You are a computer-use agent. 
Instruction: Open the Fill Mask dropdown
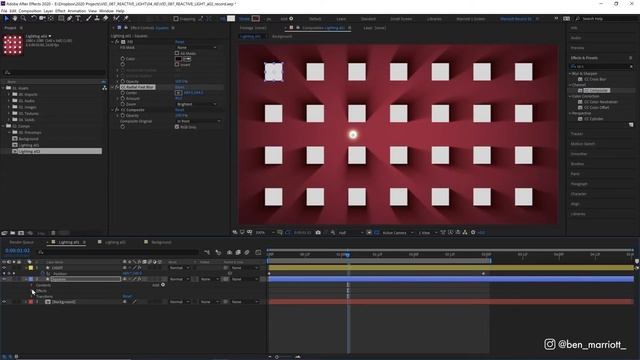click(x=196, y=48)
